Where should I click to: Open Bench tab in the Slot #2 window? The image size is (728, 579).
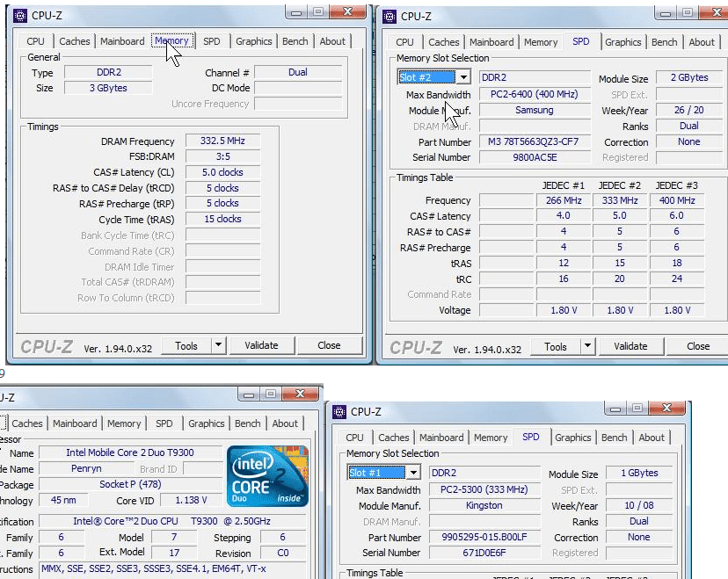pos(664,42)
